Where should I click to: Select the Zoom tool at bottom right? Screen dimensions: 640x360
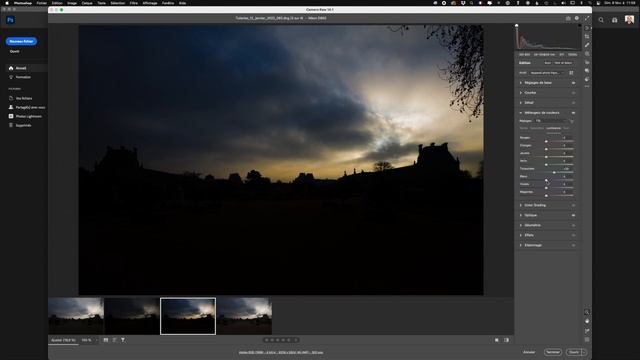[587, 312]
